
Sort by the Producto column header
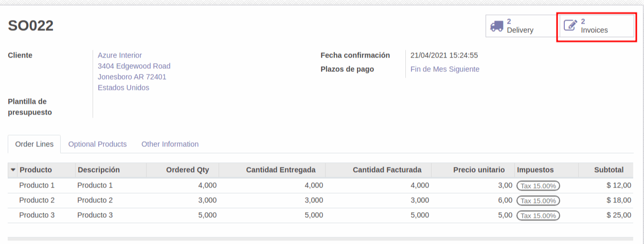click(35, 170)
